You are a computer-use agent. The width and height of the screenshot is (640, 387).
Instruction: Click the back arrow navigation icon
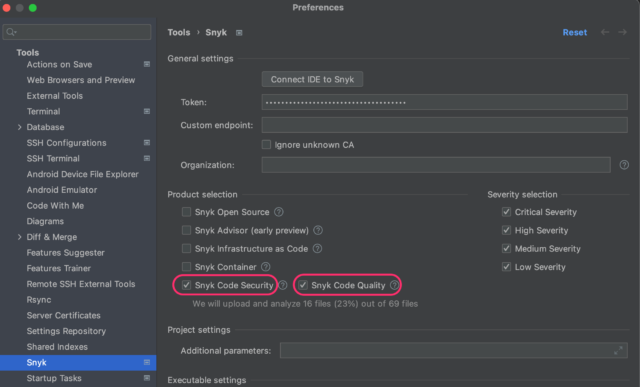pos(605,32)
